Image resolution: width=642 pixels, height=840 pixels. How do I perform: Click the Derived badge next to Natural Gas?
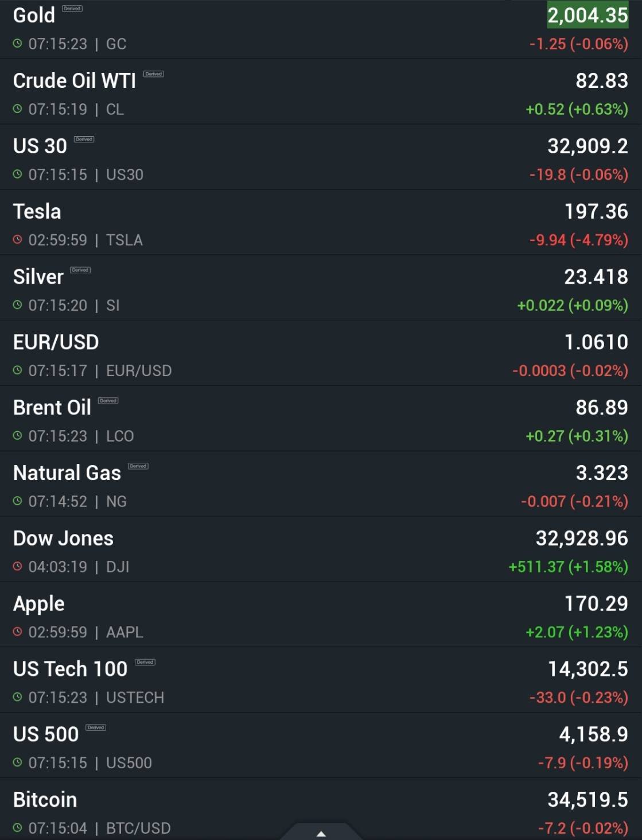[138, 466]
